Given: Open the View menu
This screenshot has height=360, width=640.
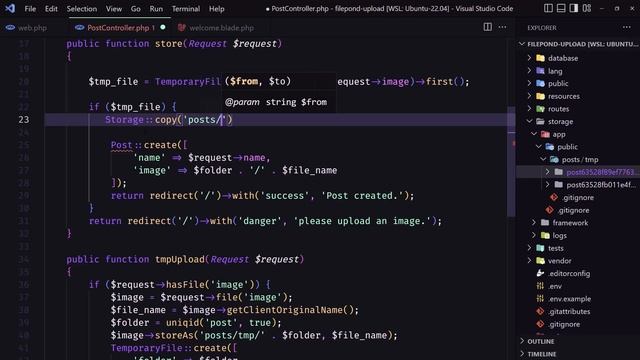Looking at the screenshot, I should (114, 9).
